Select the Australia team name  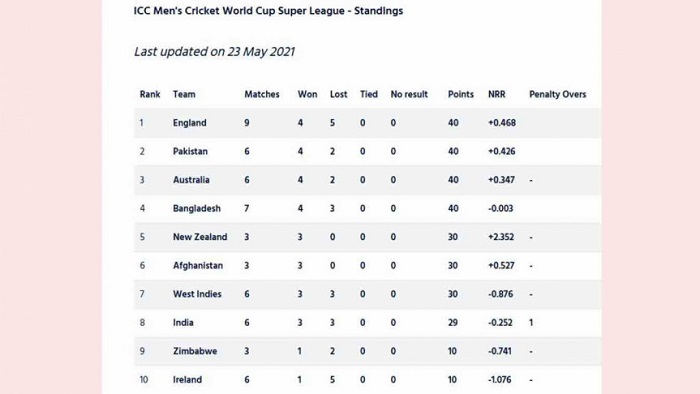(x=191, y=180)
